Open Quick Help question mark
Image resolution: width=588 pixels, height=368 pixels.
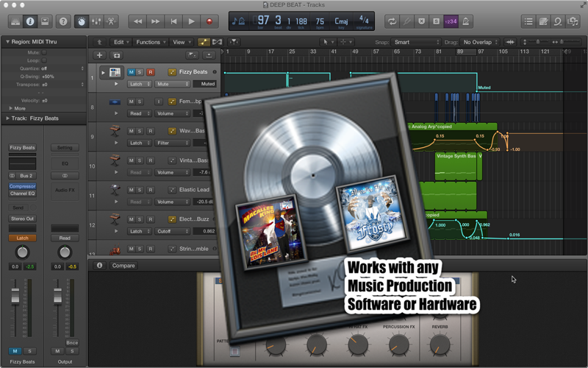point(63,21)
